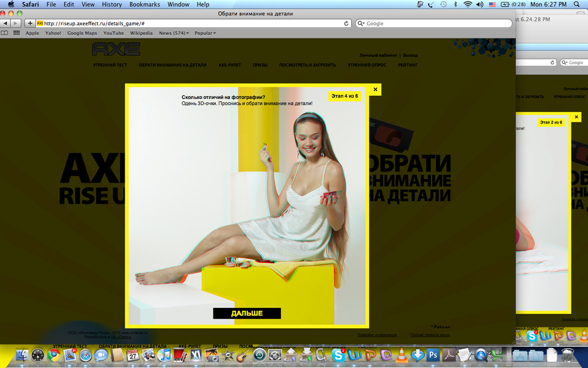Click the Личный кабинет link
The width and height of the screenshot is (588, 368).
(378, 55)
